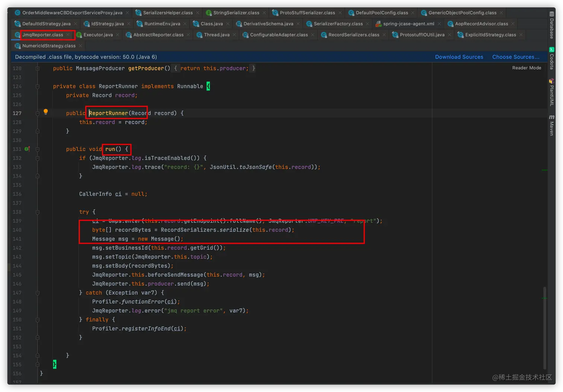The image size is (563, 392).
Task: Click the editor vertical scrollbar thumb
Action: tap(544, 327)
